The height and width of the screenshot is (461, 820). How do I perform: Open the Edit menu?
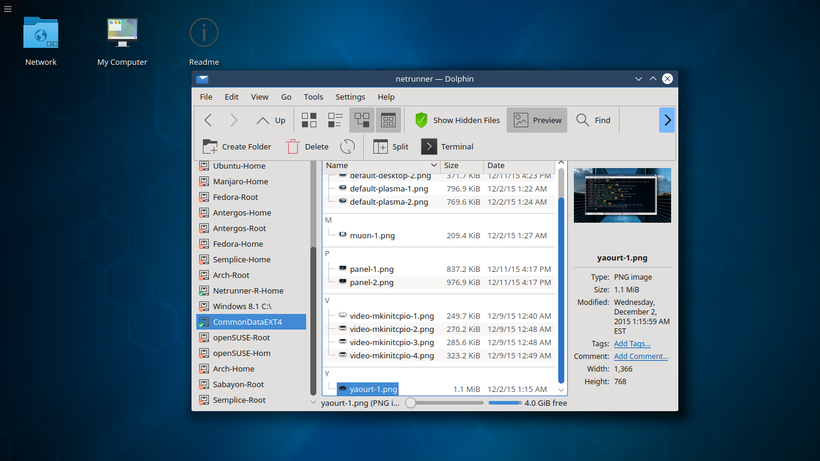[232, 97]
